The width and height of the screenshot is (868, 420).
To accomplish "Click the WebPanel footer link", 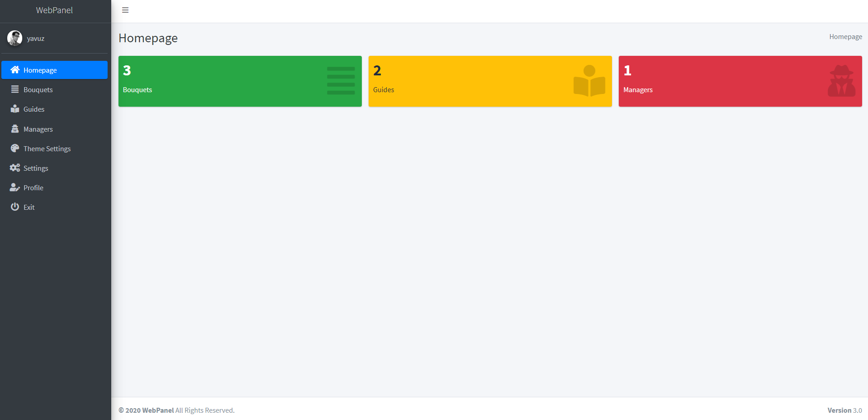I will click(158, 410).
